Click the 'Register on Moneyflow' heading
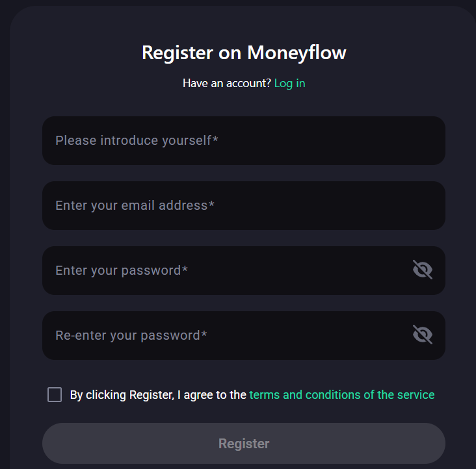This screenshot has width=476, height=469. 244,53
